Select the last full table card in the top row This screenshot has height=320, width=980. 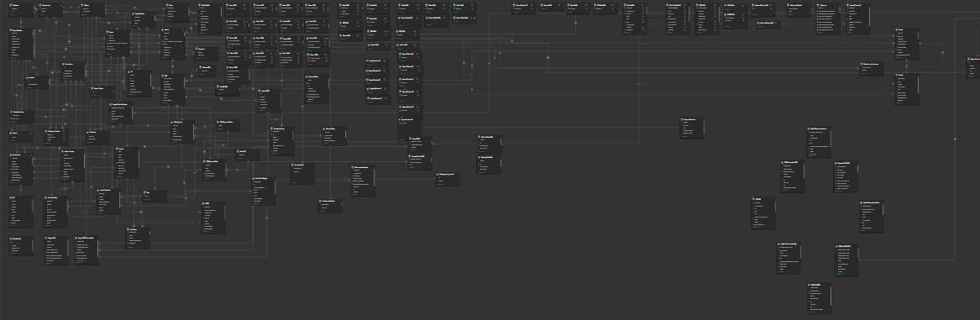[x=858, y=18]
